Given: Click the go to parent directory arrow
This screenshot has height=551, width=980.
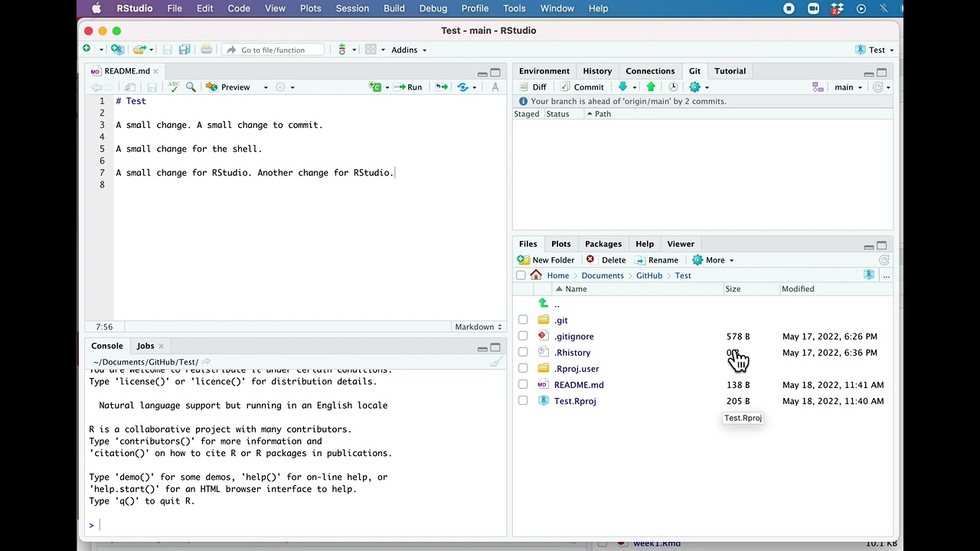Looking at the screenshot, I should [544, 304].
